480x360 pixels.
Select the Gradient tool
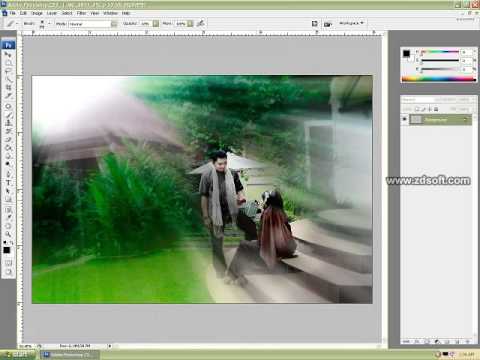(8, 148)
